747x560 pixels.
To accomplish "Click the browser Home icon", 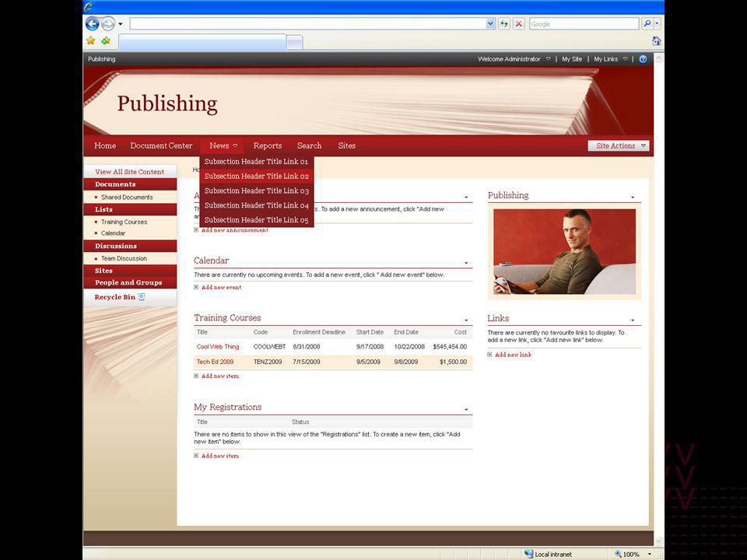I will pos(656,41).
